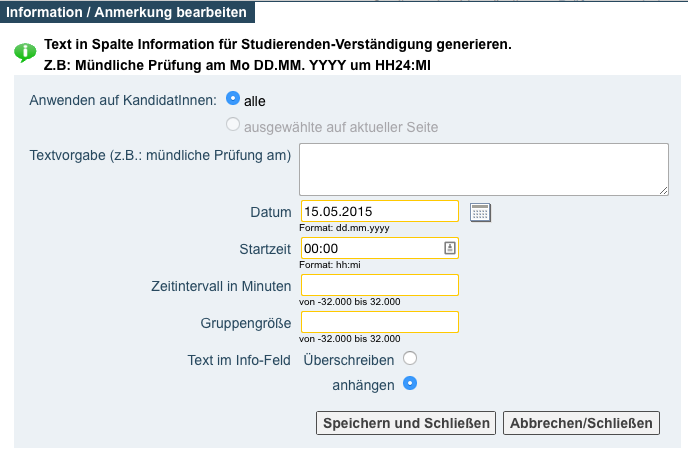Click the Gruppengröße input field
Image resolution: width=688 pixels, height=453 pixels.
pyautogui.click(x=380, y=322)
